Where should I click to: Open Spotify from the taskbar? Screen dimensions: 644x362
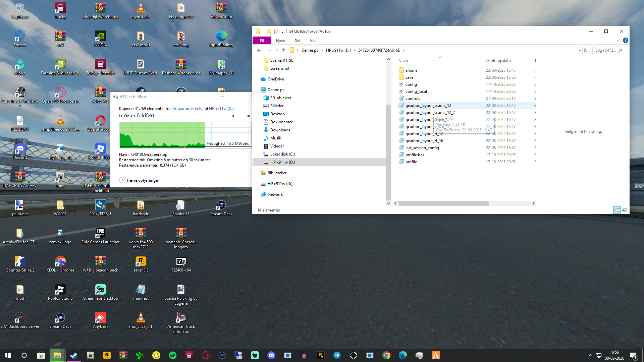click(x=173, y=355)
